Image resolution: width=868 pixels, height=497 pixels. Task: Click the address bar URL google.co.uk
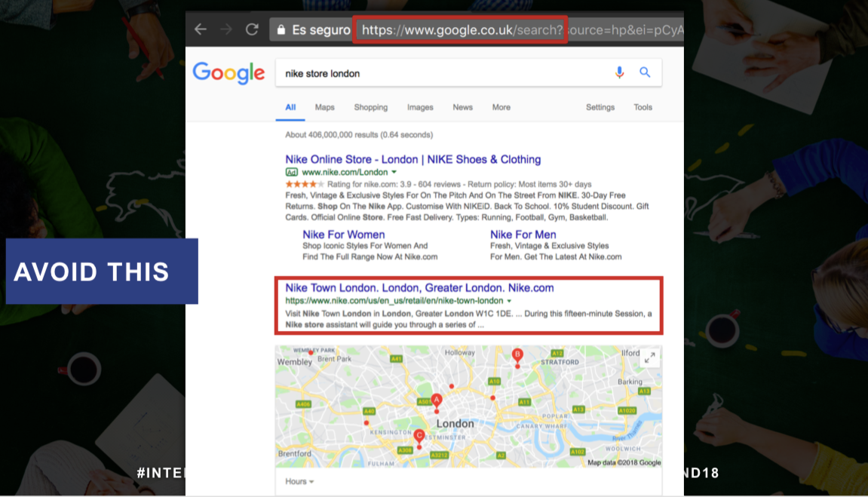[x=461, y=30]
